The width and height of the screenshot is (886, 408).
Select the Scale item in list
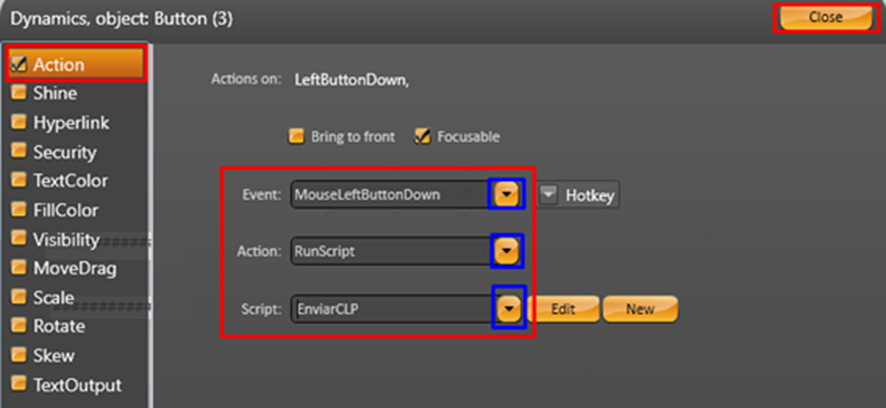click(53, 297)
